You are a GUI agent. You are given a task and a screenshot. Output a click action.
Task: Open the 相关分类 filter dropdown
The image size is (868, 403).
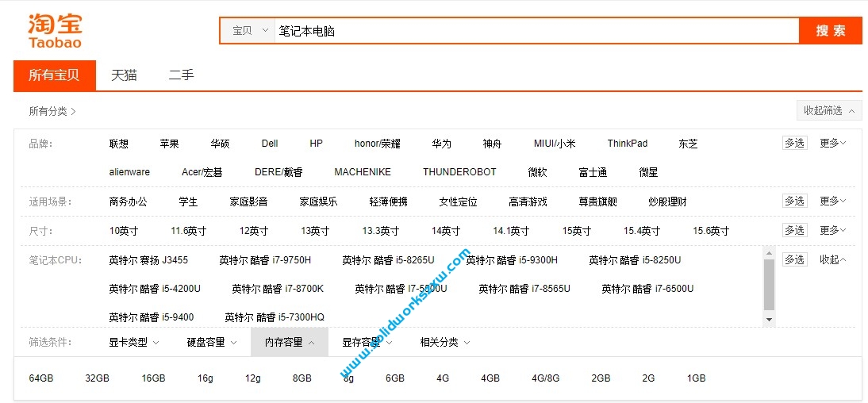click(x=445, y=343)
